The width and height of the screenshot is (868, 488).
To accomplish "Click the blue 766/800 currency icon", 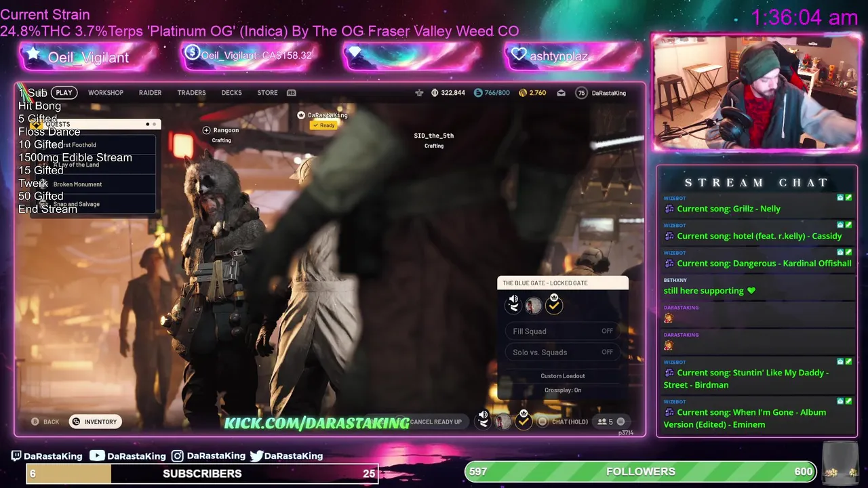I will point(478,93).
